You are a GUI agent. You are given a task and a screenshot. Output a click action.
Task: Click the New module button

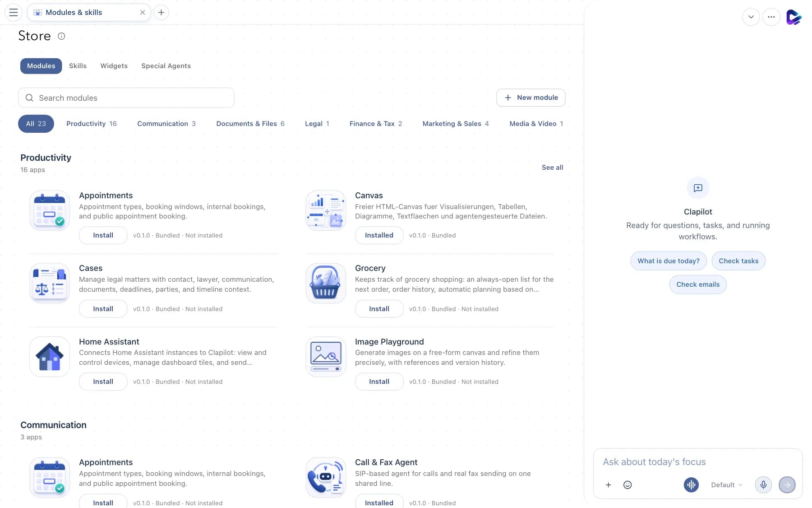[x=531, y=98]
